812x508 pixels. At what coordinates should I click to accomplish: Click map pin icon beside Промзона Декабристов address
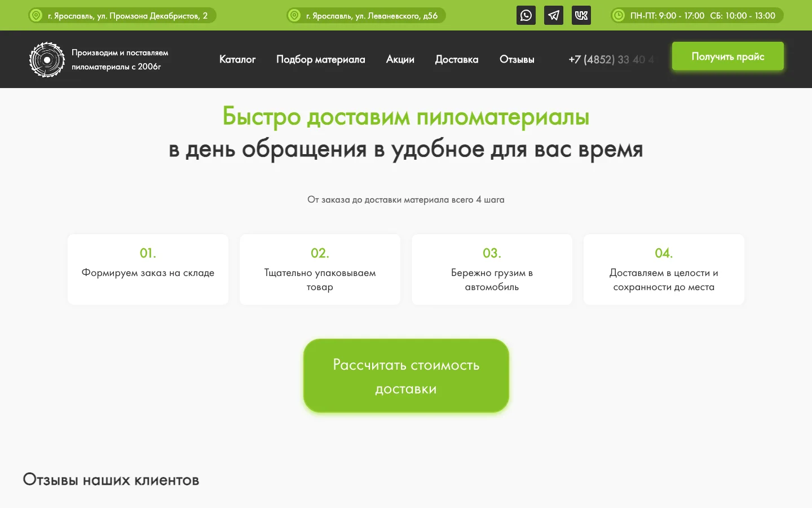(36, 15)
